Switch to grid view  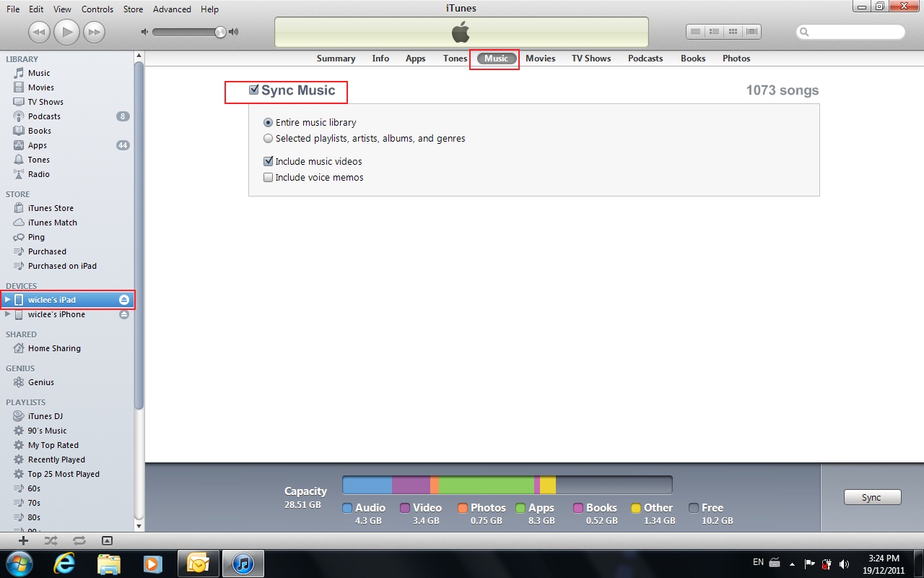tap(733, 32)
